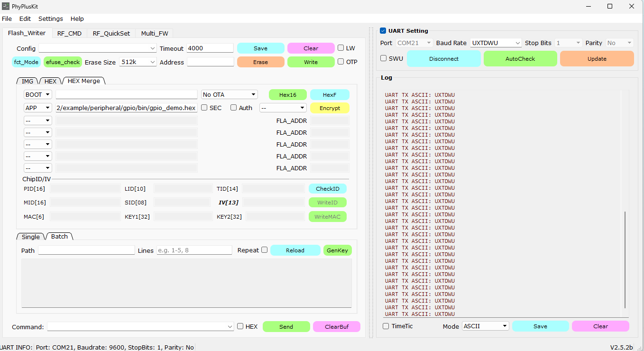644x351 pixels.
Task: Click the orange Erase button
Action: 261,62
